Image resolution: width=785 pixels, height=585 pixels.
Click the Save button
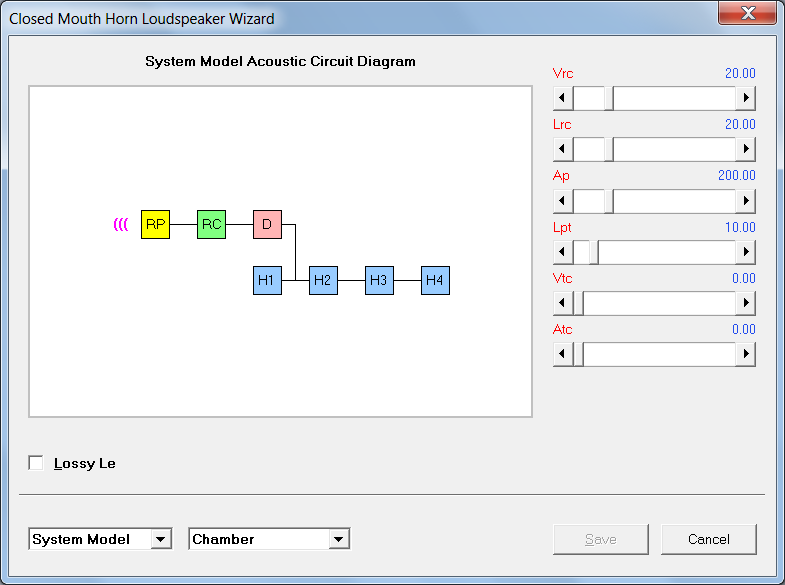coord(601,539)
